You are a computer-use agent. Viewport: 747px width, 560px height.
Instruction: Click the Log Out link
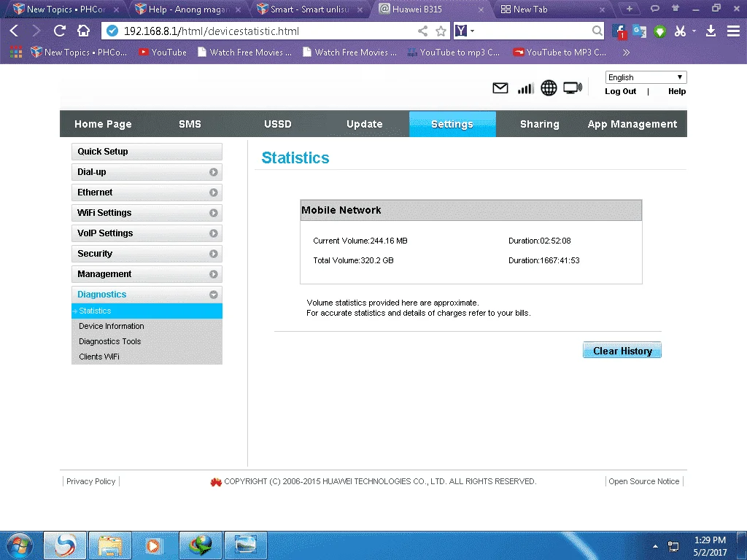tap(620, 91)
